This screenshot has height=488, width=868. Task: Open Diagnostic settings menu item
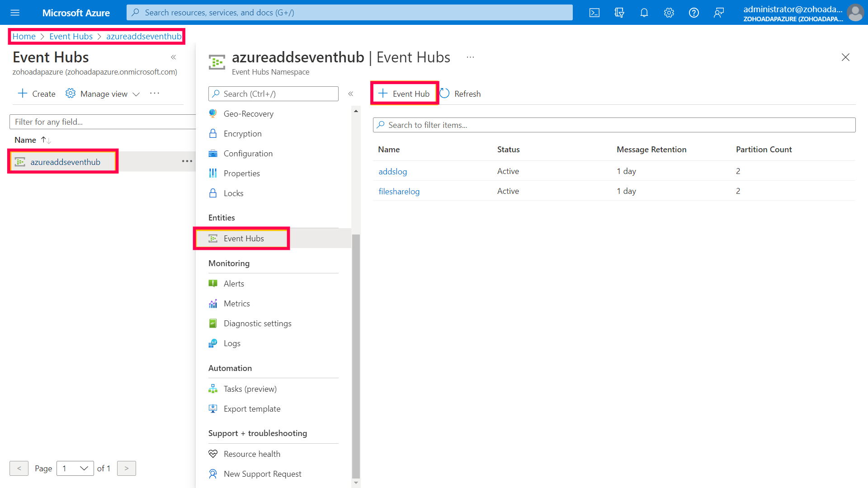(x=257, y=324)
